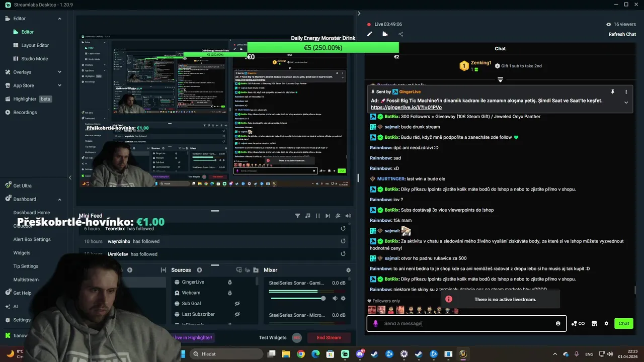Click the Recordings icon in the sidebar
This screenshot has width=644, height=362.
tap(8, 113)
